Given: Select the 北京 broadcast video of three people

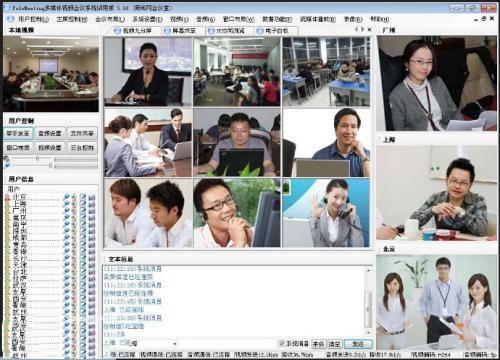Looking at the screenshot, I should pyautogui.click(x=436, y=302).
